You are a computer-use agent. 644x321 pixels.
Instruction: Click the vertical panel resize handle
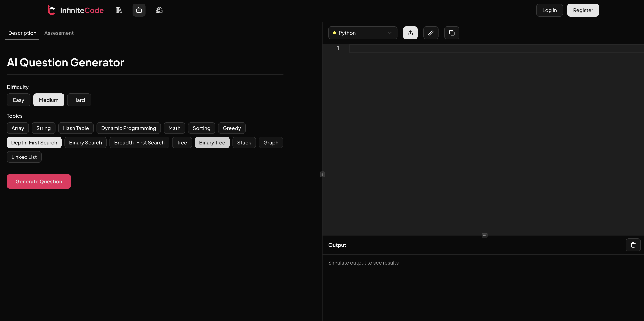pos(322,174)
